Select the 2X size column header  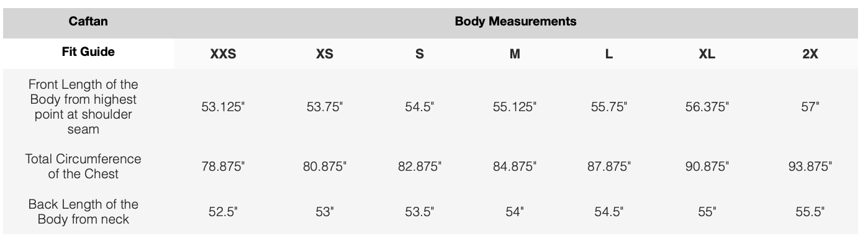[810, 54]
